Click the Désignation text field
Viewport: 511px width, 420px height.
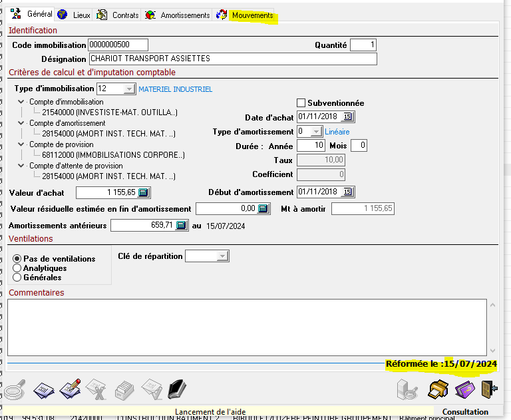point(233,59)
